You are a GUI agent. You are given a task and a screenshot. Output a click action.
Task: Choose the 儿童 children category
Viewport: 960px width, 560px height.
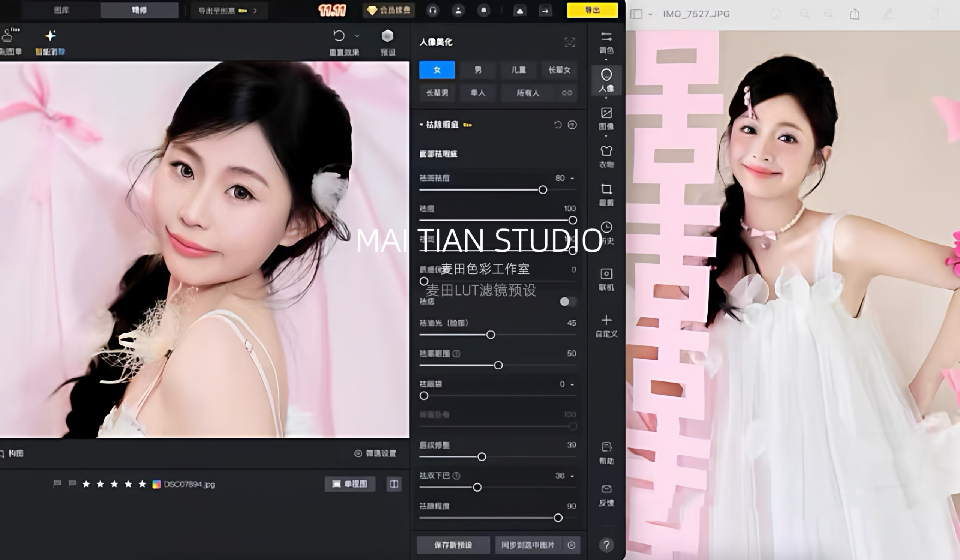(518, 70)
